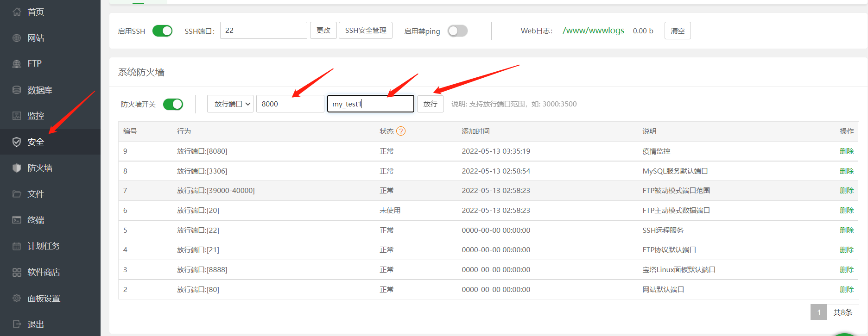Toggle the 防火墙开关 switch
868x336 pixels.
(173, 104)
